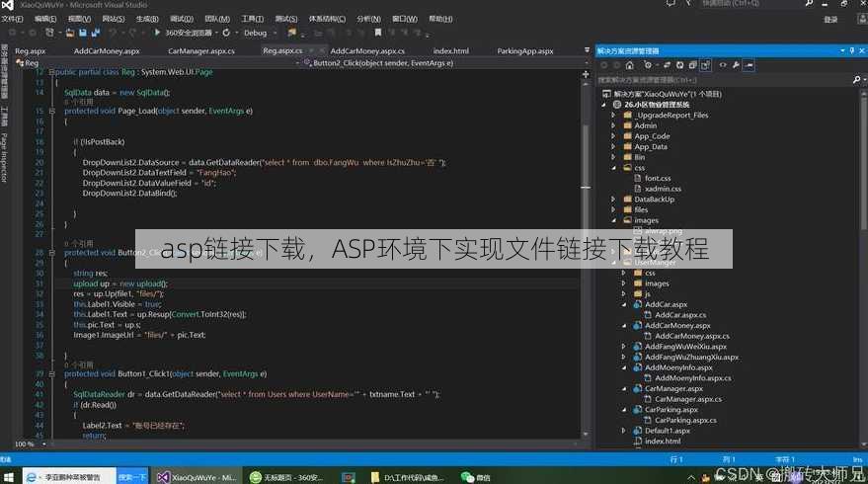Collapse the Page_Load method outlining box
Image resolution: width=868 pixels, height=484 pixels.
(x=51, y=112)
